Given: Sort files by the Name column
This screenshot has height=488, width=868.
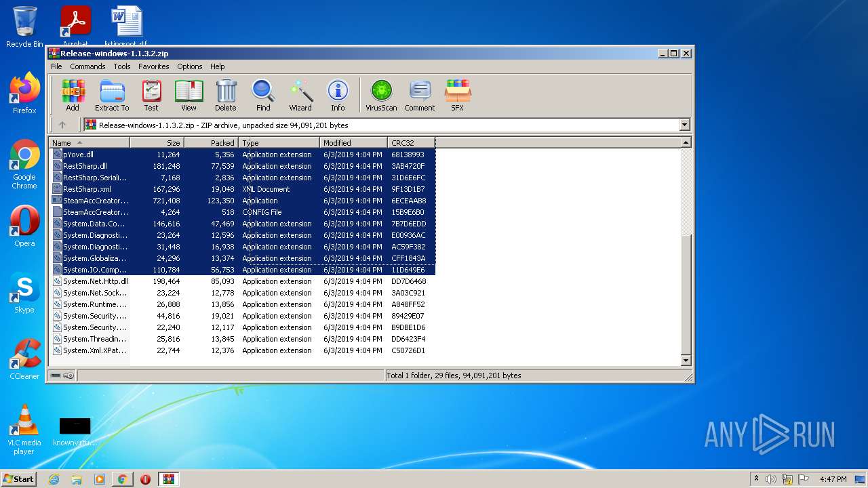Looking at the screenshot, I should point(89,143).
